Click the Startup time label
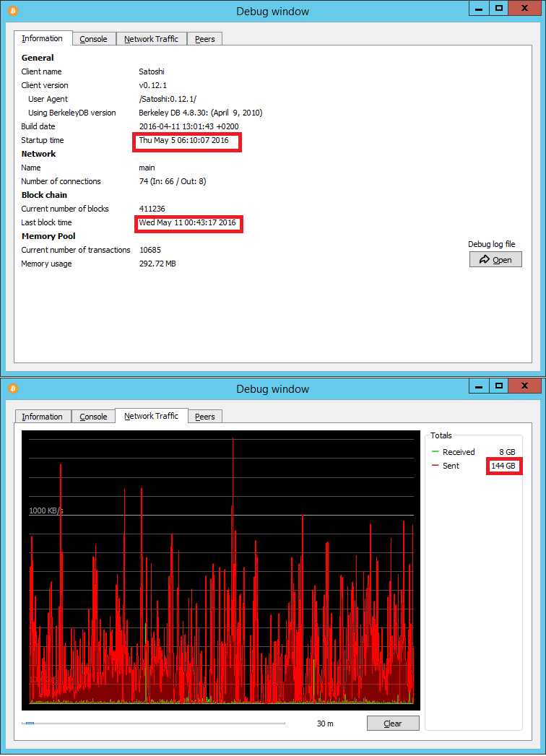The image size is (546, 756). pyautogui.click(x=43, y=140)
